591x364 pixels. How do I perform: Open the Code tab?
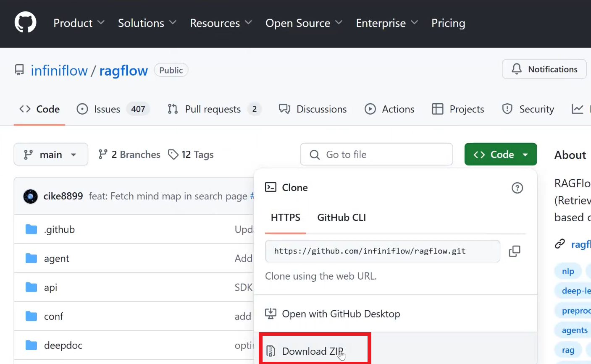[x=39, y=109]
